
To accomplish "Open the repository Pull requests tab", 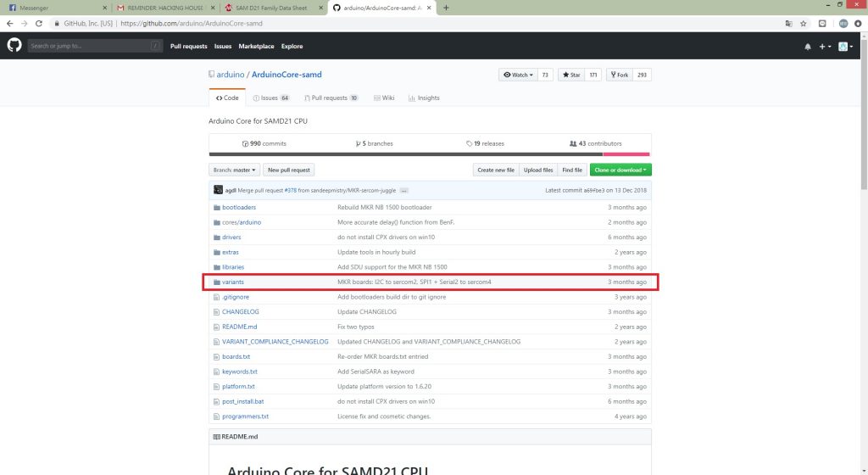I will click(x=331, y=98).
